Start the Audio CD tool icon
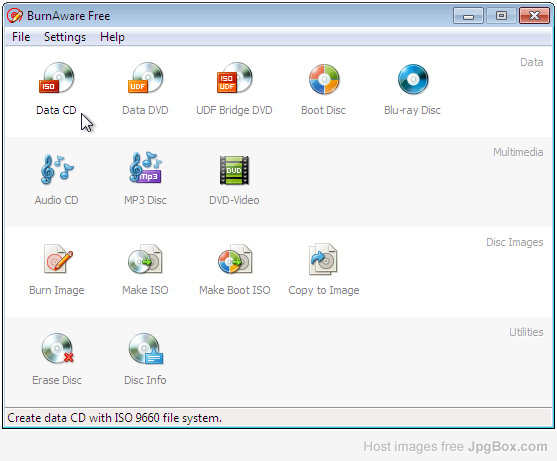 tap(57, 169)
